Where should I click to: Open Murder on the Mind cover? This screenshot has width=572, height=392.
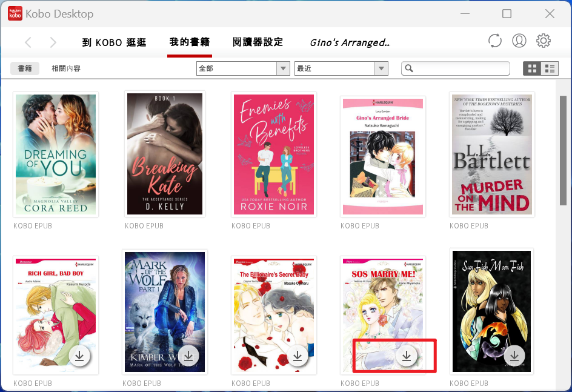point(492,154)
